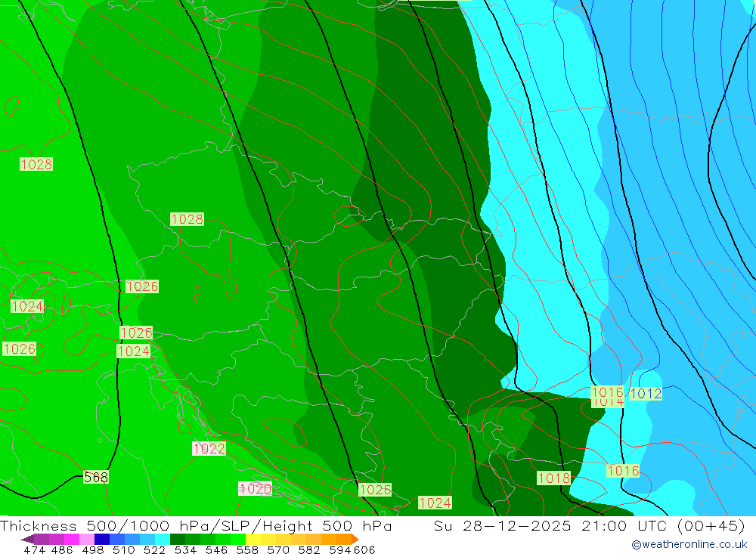Click the blue 1012 pressure label

[646, 394]
